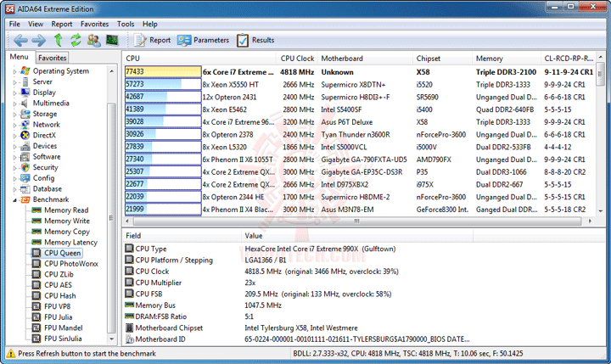This screenshot has height=364, width=611.
Task: Click the green monitor graph toolbar icon
Action: pos(112,40)
